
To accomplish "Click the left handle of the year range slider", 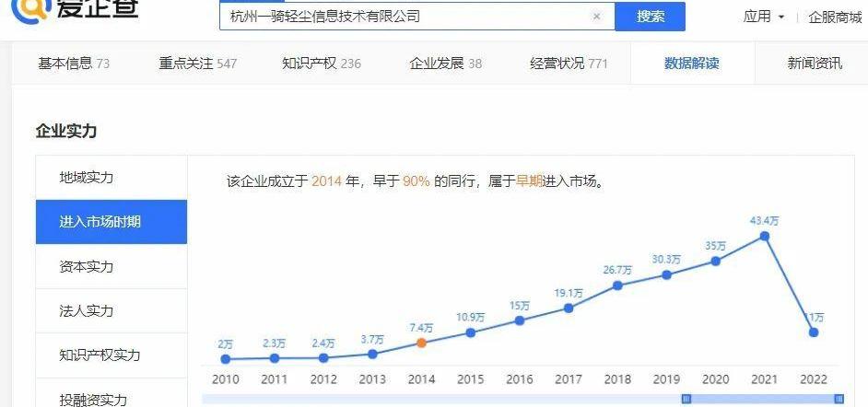I will [686, 398].
